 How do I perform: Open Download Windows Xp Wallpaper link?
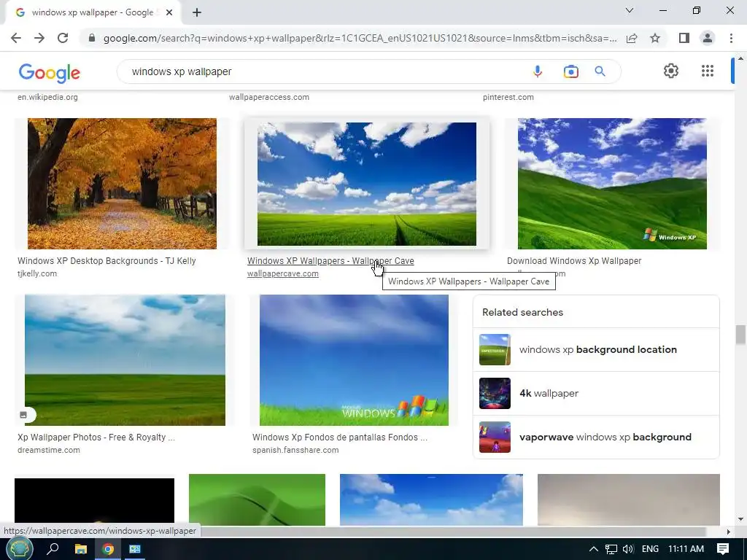click(574, 261)
